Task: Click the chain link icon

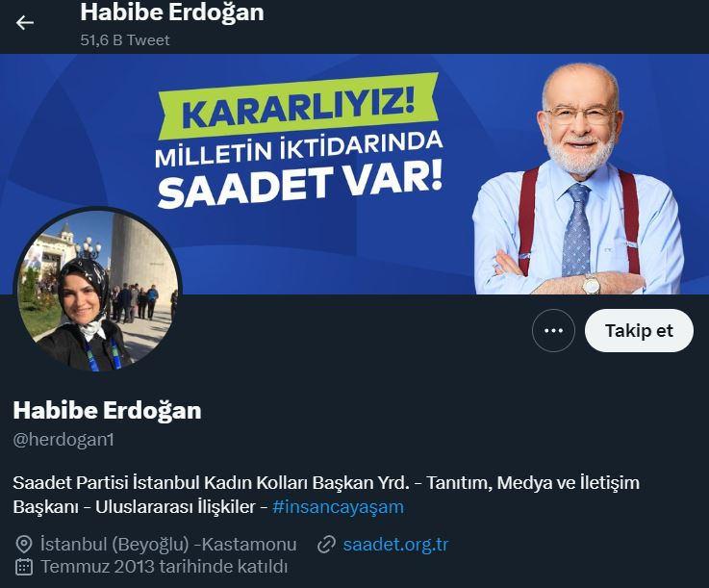Action: click(x=326, y=544)
